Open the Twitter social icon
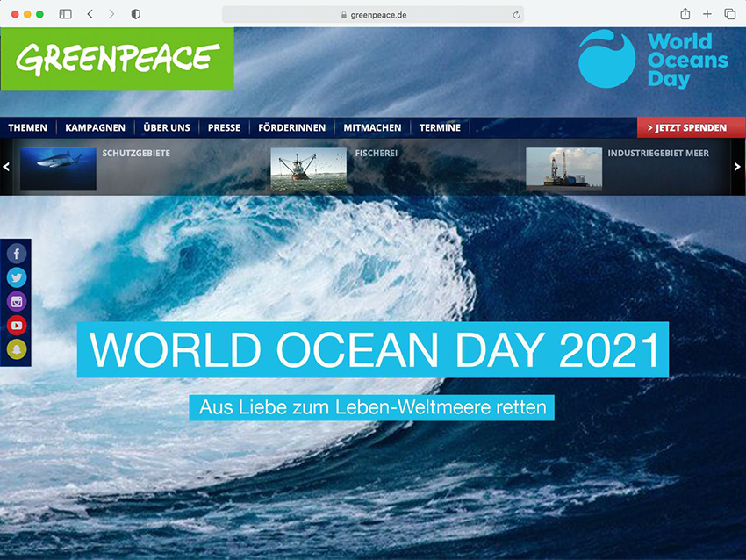 (17, 278)
